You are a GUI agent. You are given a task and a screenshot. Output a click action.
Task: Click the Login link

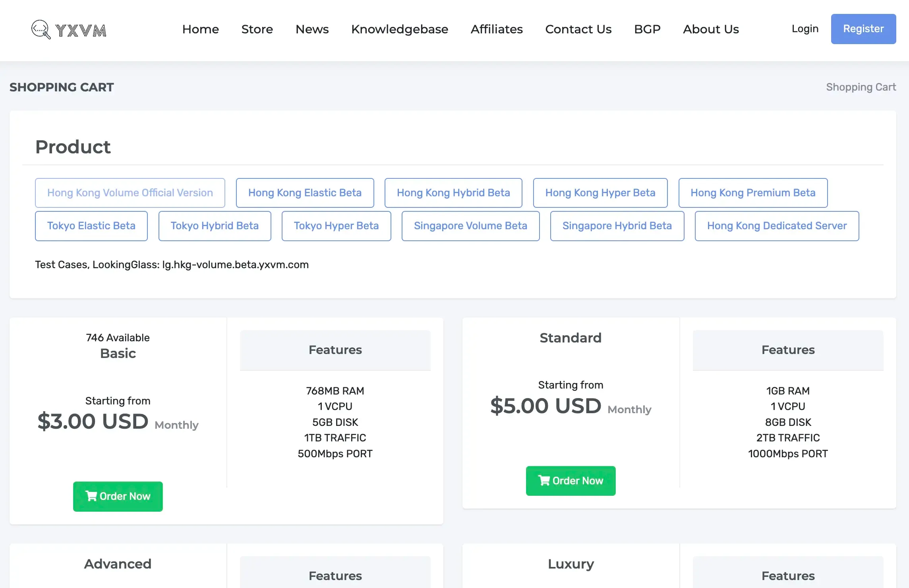tap(805, 29)
